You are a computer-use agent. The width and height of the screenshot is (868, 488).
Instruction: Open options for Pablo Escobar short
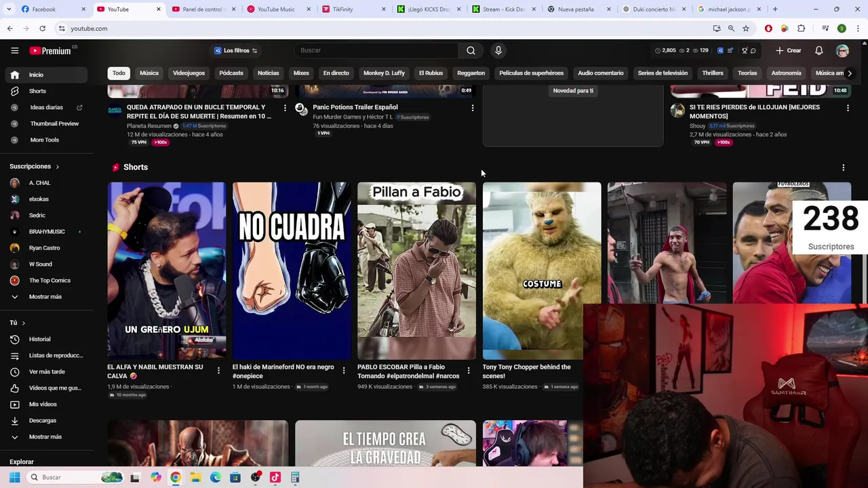click(468, 370)
